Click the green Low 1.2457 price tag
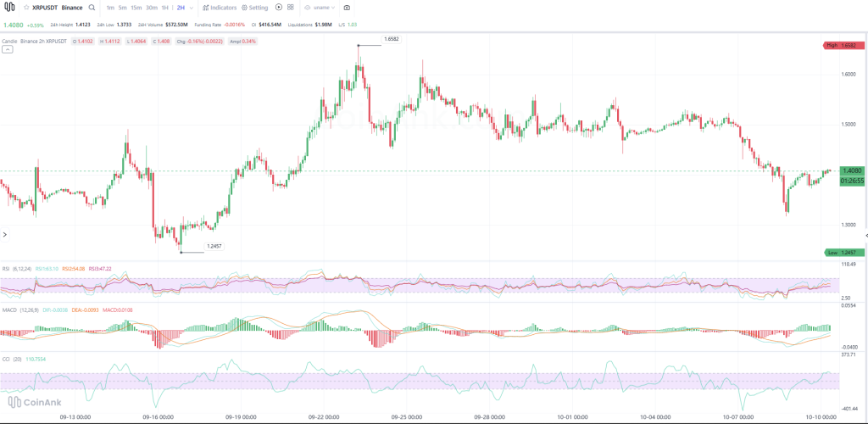This screenshot has height=424, width=868. coord(843,253)
